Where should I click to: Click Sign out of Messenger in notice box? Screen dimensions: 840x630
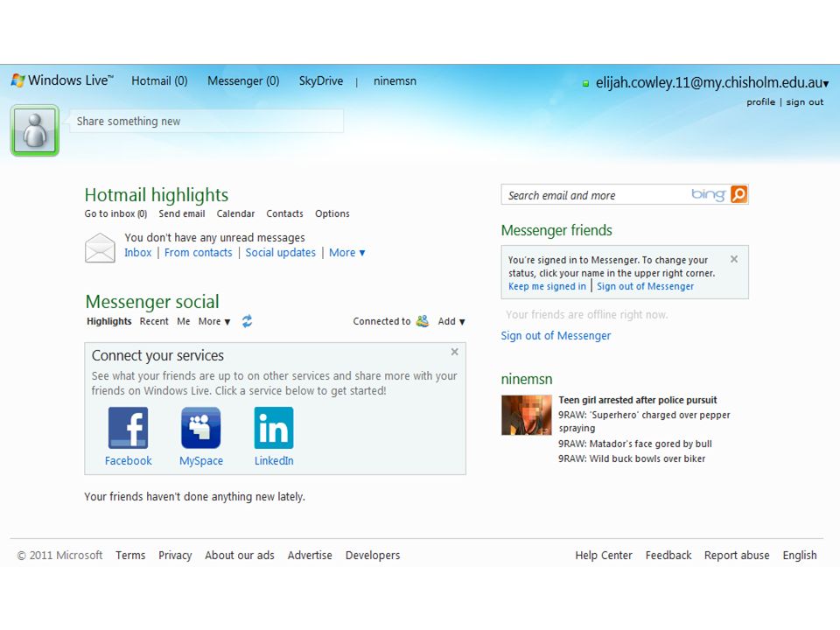pos(646,286)
